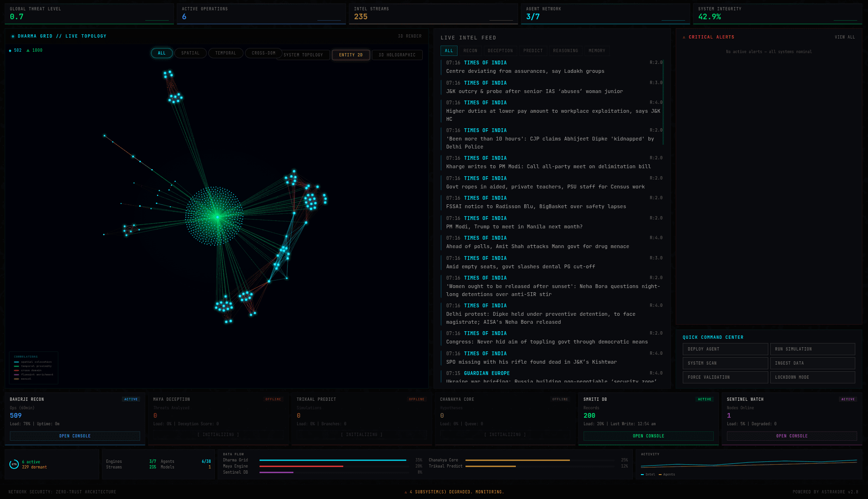
Task: Click the spatial colocation cyan legend swatch
Action: point(16,362)
